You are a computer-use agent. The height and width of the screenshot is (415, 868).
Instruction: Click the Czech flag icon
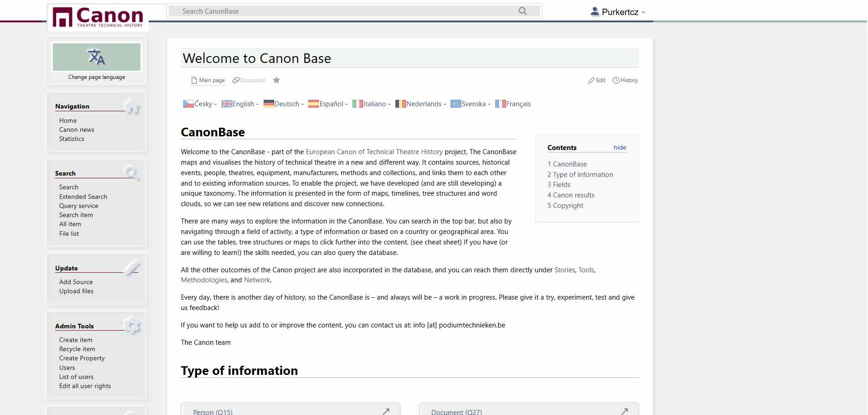pyautogui.click(x=188, y=104)
